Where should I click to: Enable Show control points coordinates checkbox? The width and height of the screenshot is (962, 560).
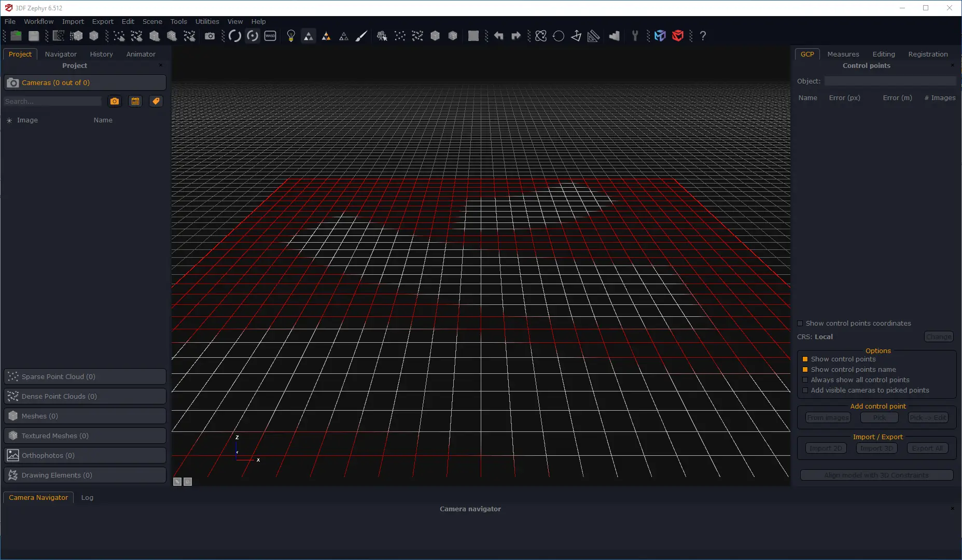800,324
